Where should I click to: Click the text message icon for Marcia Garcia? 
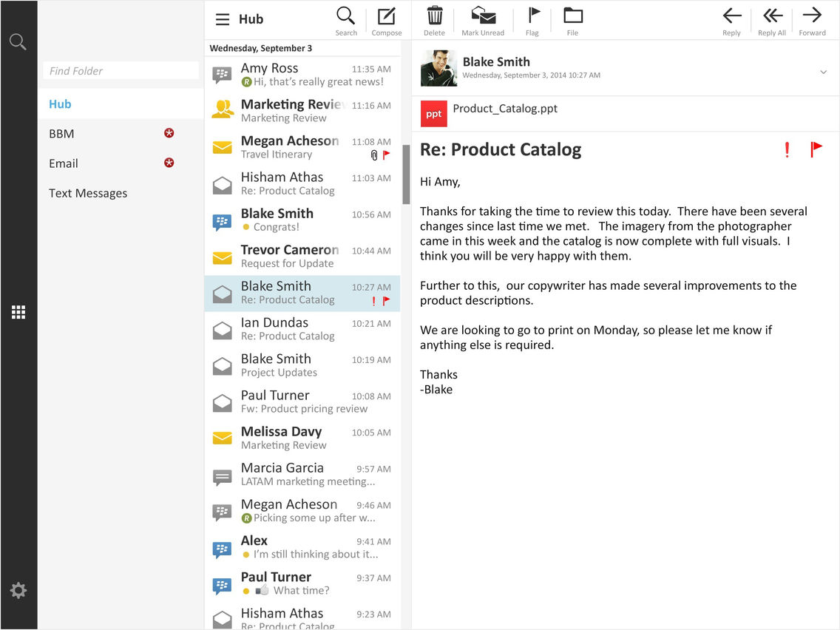click(222, 477)
